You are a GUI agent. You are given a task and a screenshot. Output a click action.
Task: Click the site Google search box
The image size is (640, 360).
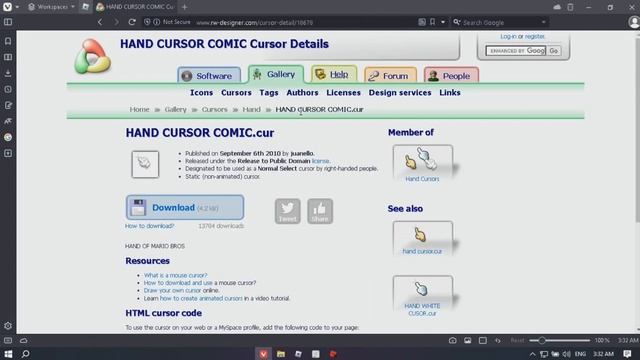point(516,51)
